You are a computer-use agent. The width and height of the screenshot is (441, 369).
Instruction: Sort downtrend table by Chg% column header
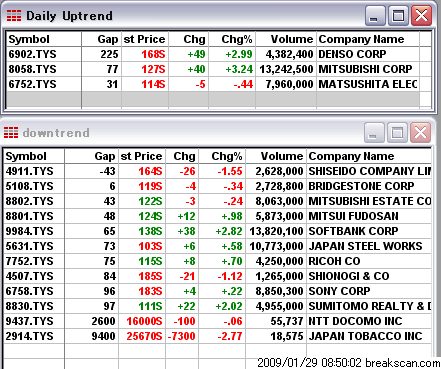(x=222, y=156)
